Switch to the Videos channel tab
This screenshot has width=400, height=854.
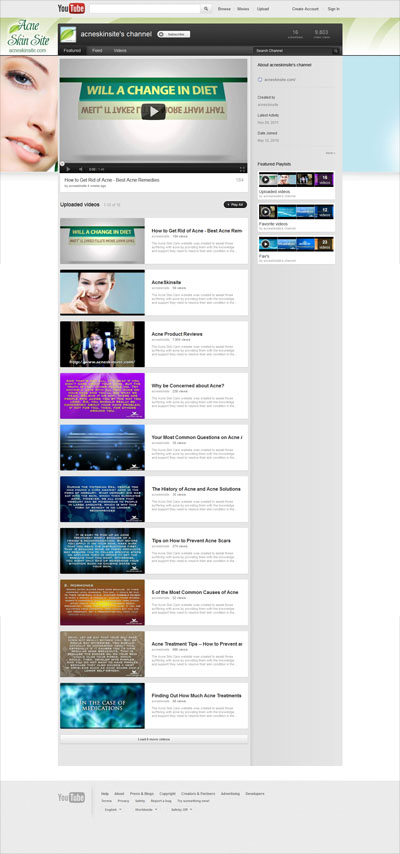pyautogui.click(x=120, y=51)
